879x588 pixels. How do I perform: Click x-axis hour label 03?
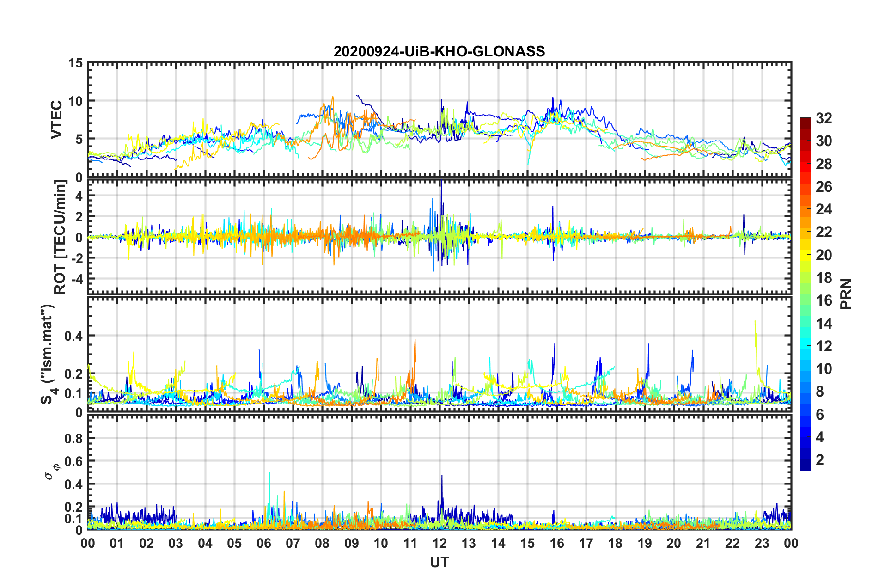coord(176,543)
